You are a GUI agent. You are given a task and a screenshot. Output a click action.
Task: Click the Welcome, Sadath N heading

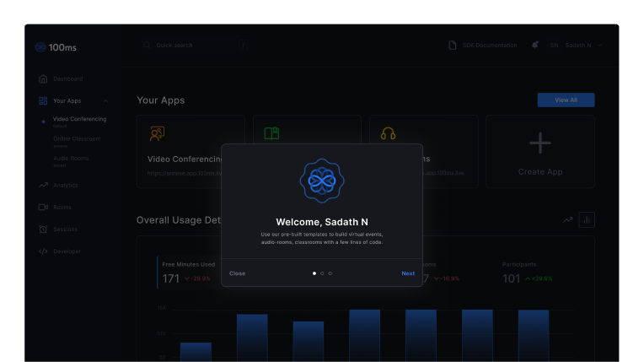click(322, 222)
